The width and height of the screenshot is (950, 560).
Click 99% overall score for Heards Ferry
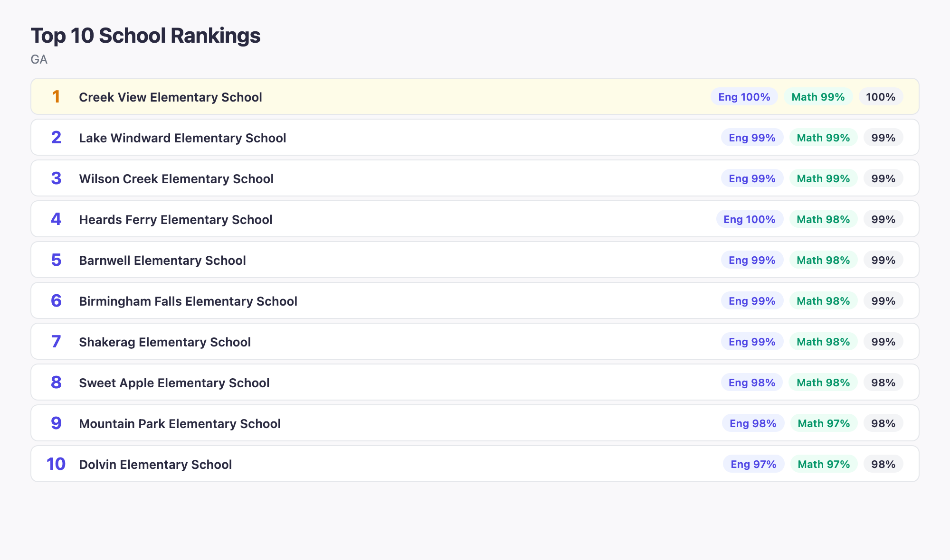[883, 219]
